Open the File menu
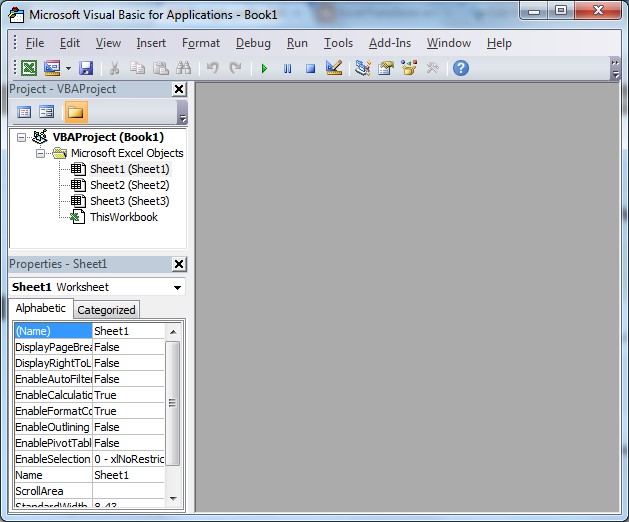Image resolution: width=629 pixels, height=522 pixels. pyautogui.click(x=35, y=43)
